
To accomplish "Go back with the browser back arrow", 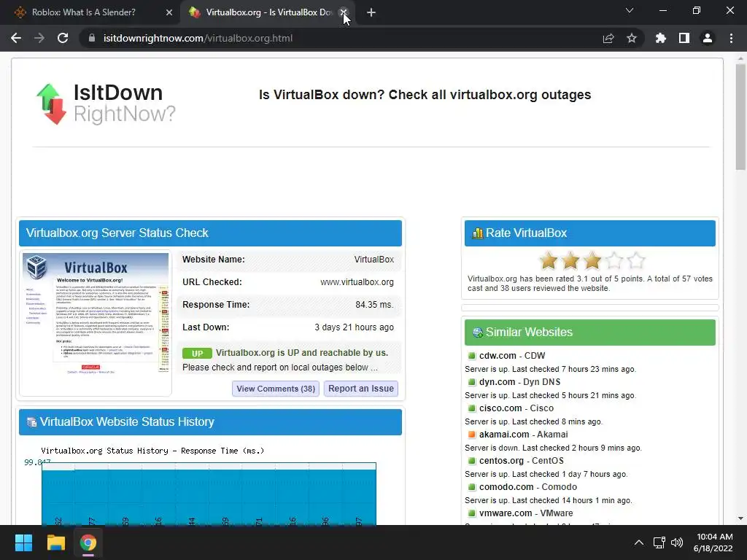I will (x=16, y=38).
